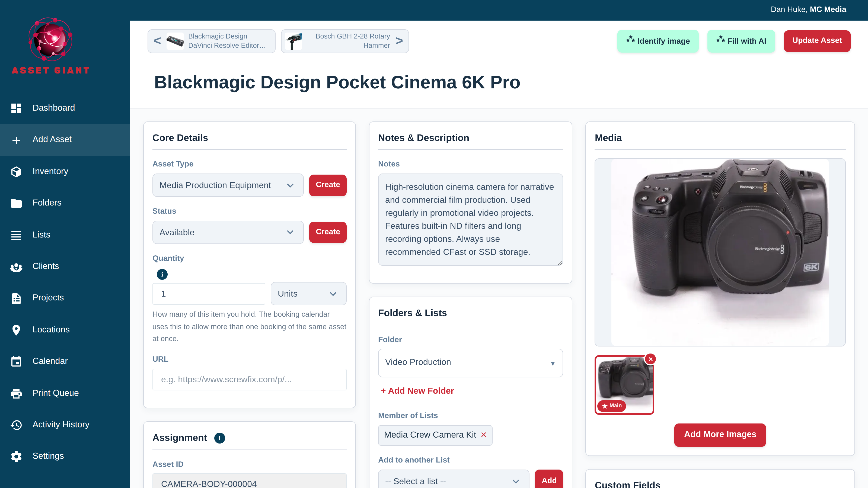Click the Settings gear icon
Viewport: 868px width, 488px height.
(16, 456)
